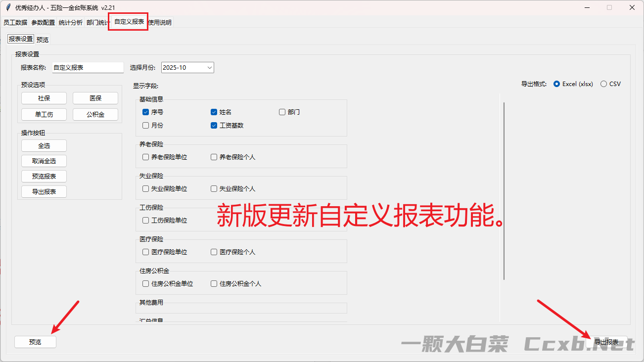Tick the 养老保险单位 checkbox
Screen dimensions: 644x362
pos(145,157)
